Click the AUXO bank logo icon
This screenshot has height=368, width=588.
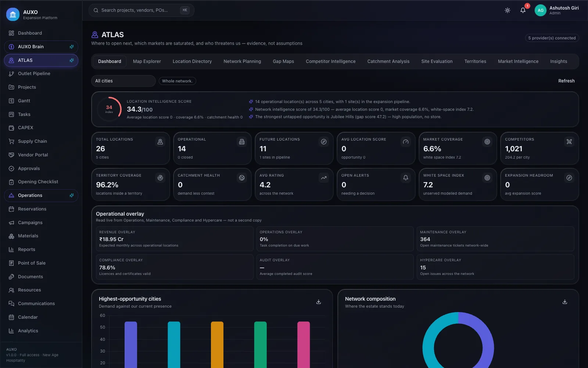pos(13,14)
